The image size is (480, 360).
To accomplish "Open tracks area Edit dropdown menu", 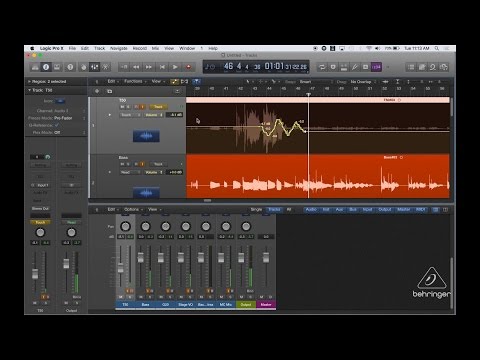I will [113, 81].
